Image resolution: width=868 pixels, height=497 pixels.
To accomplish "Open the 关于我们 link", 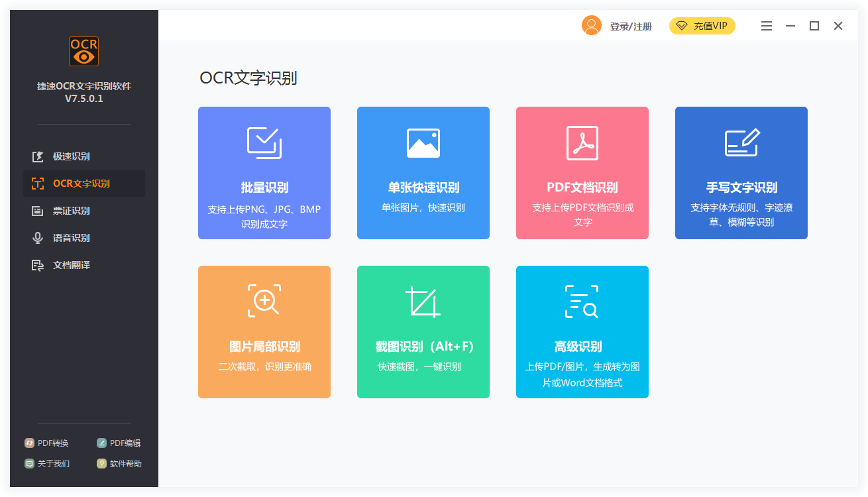I will point(54,464).
